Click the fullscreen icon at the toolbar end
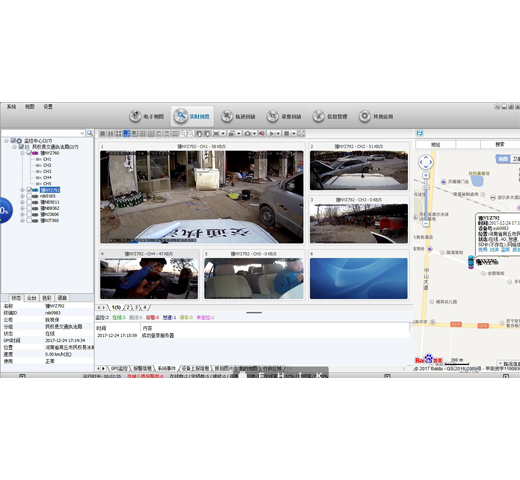The width and height of the screenshot is (520, 480). [301, 133]
